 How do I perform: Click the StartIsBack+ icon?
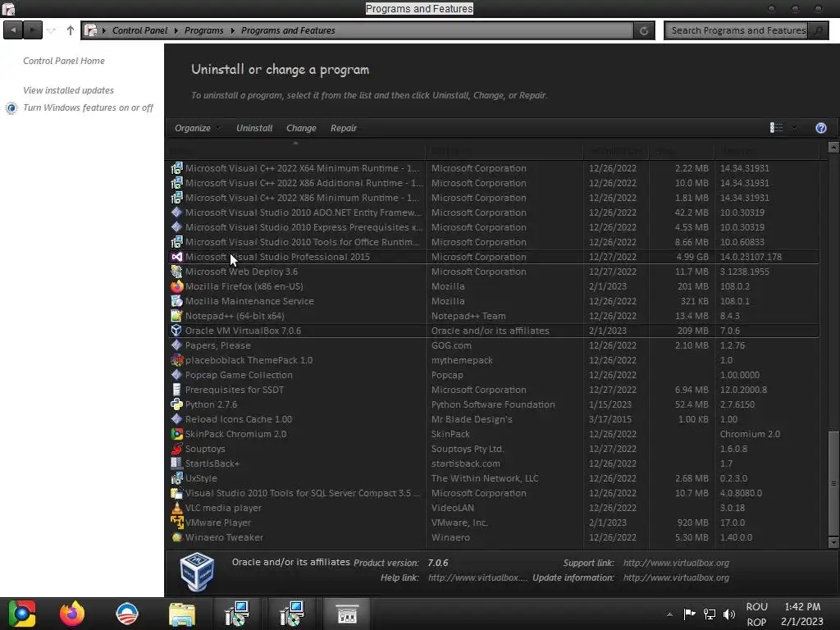[176, 463]
